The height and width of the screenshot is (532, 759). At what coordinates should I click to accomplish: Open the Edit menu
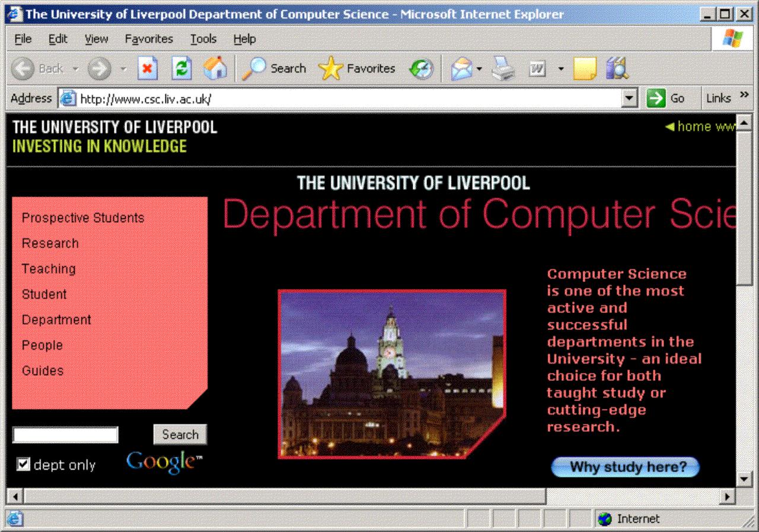[x=58, y=39]
